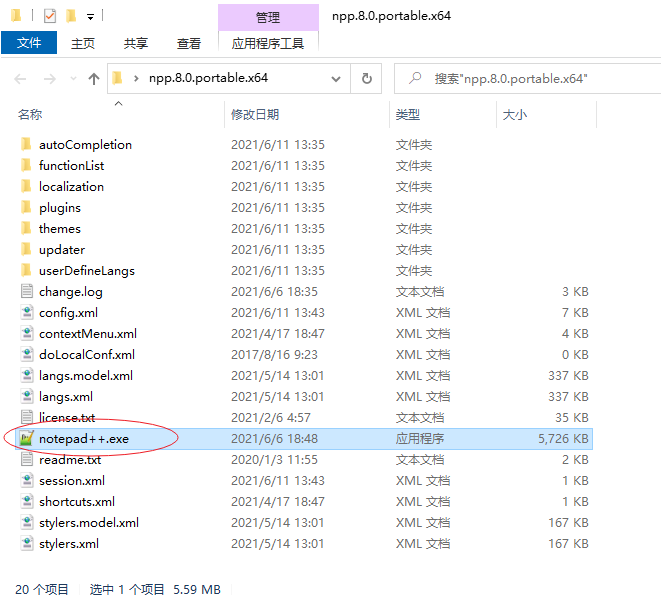Click the shortcuts.xml file icon

[x=27, y=502]
